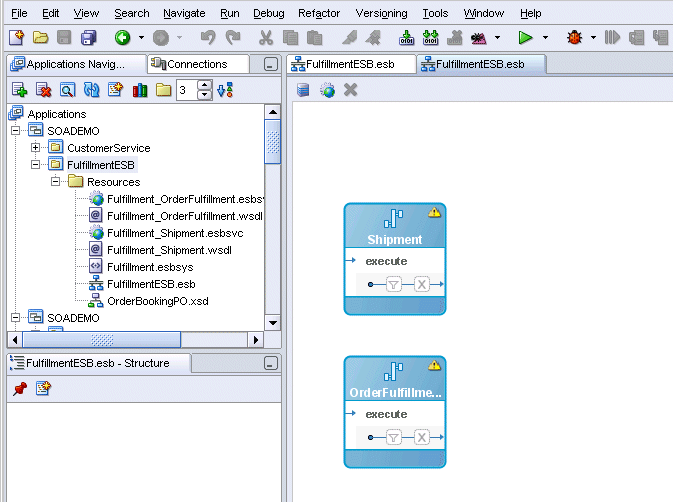Click the Paste toolbar icon
Viewport: 673px width, 502px height.
click(315, 38)
